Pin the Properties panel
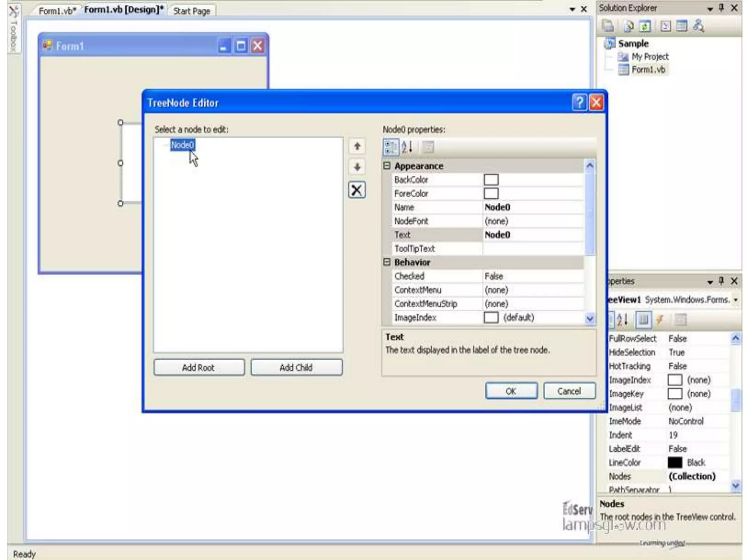 coord(721,281)
